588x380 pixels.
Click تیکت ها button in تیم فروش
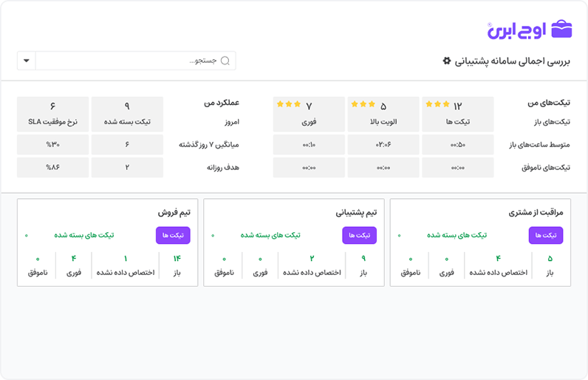tap(173, 235)
